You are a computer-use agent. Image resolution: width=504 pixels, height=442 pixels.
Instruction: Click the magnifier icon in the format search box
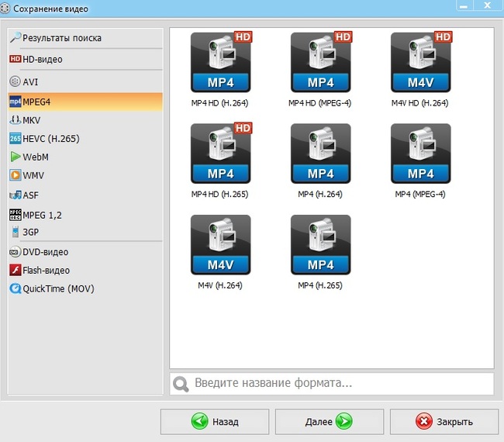click(181, 384)
